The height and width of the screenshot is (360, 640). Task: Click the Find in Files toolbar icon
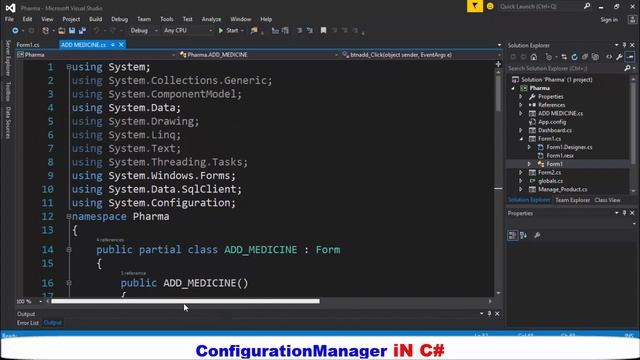point(254,31)
